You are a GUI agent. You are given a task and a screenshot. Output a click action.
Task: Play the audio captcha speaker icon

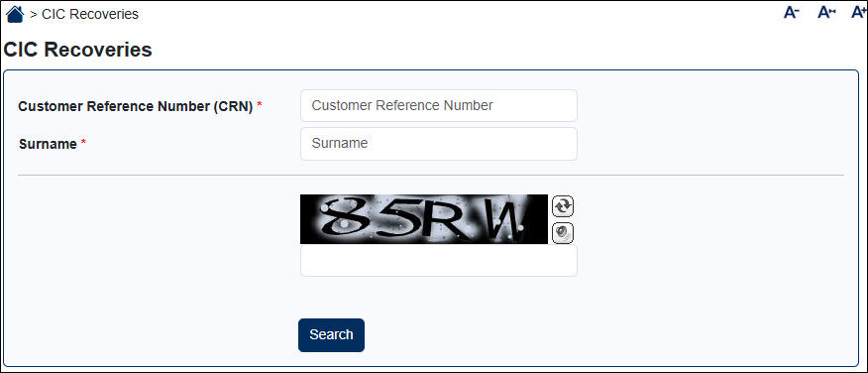pyautogui.click(x=563, y=232)
